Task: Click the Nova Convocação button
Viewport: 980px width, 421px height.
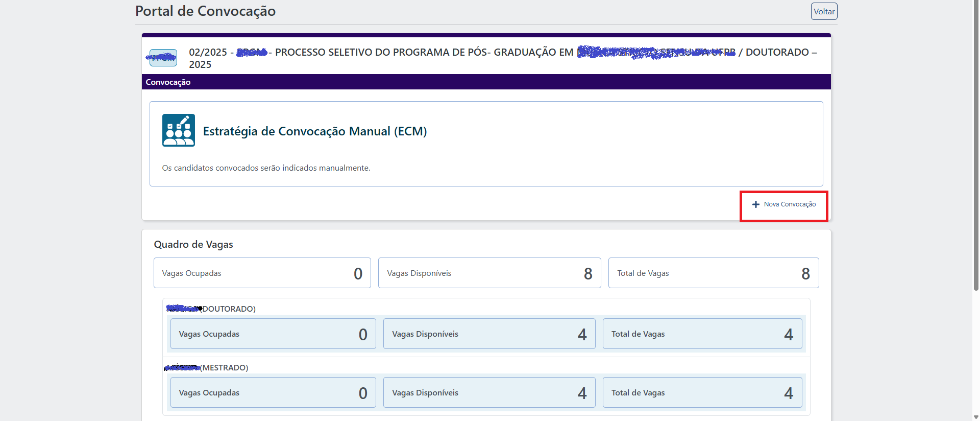Action: [784, 204]
